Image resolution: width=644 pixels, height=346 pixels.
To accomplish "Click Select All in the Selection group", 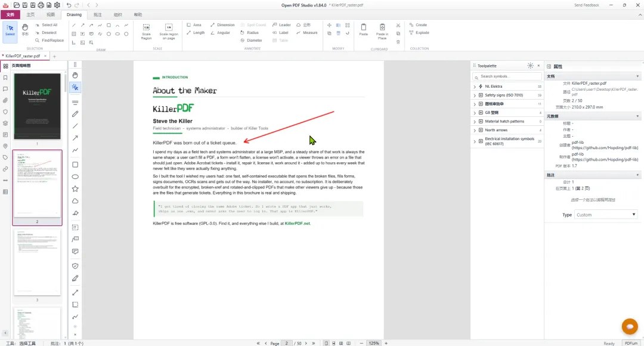I will [47, 25].
